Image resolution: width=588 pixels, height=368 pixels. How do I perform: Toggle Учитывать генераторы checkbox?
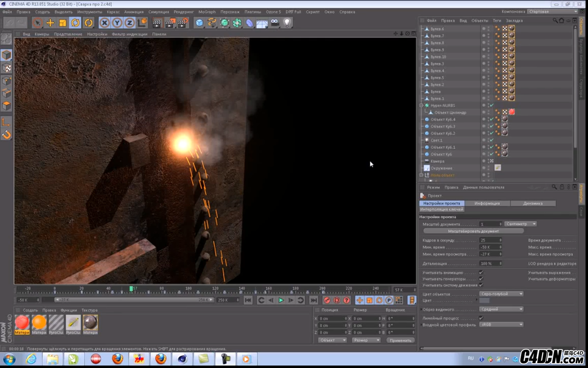[x=481, y=278]
